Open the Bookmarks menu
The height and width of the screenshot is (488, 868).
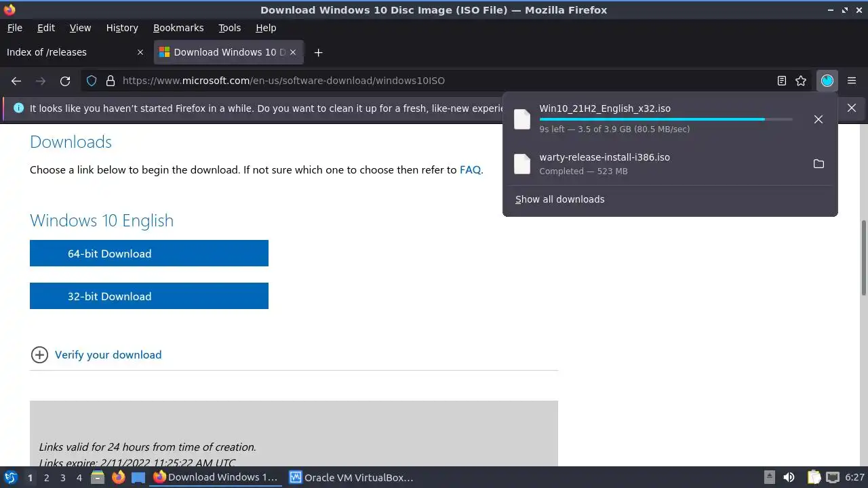(178, 28)
